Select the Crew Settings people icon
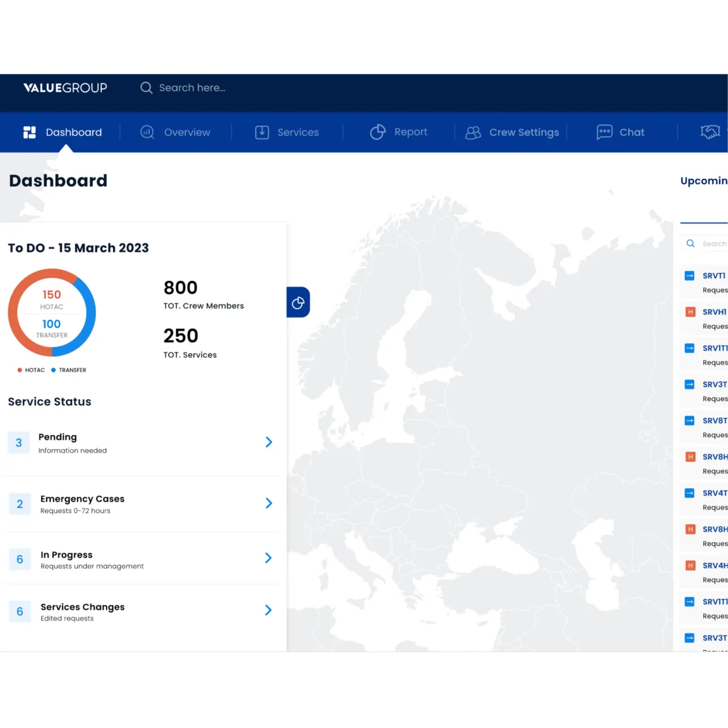728x728 pixels. pos(473,132)
